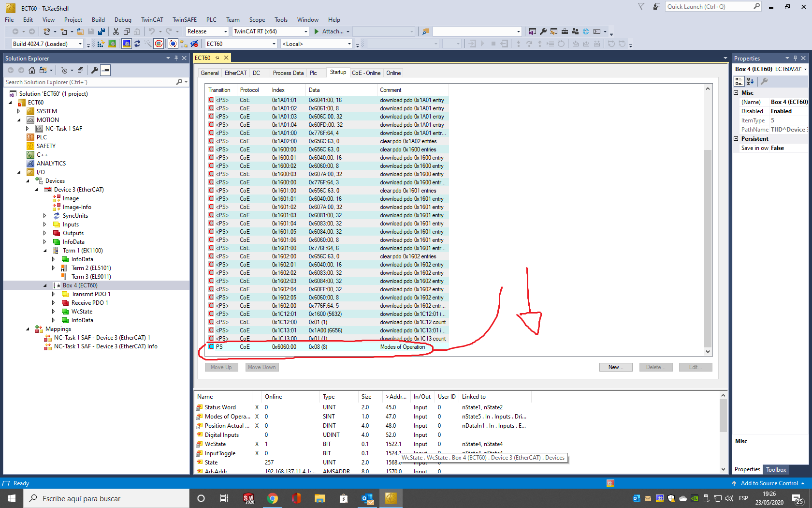Expand the SYSTEM tree node

(19, 111)
